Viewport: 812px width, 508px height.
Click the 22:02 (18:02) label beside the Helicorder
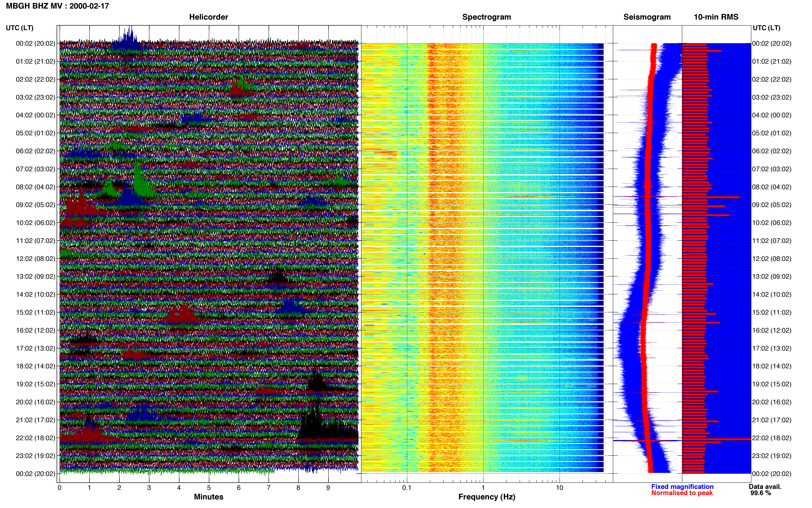coord(36,438)
